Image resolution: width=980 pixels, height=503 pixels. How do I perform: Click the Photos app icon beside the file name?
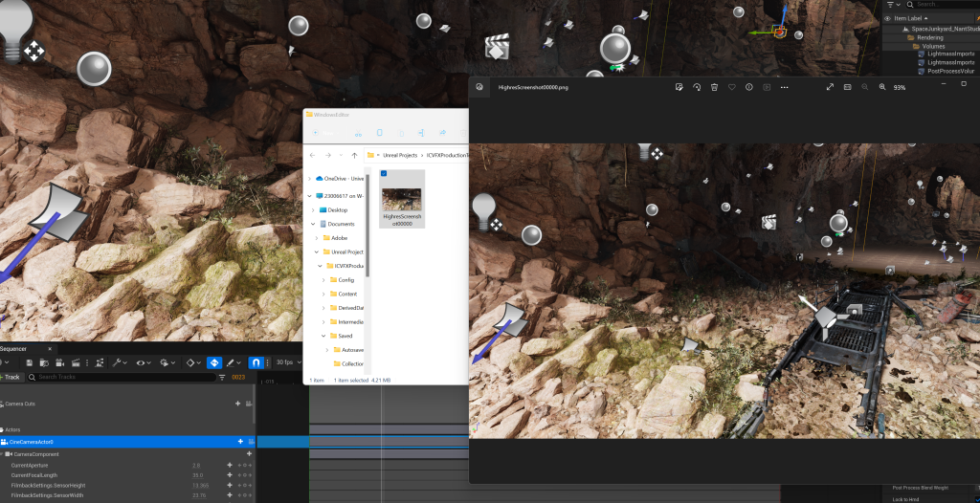(x=479, y=87)
